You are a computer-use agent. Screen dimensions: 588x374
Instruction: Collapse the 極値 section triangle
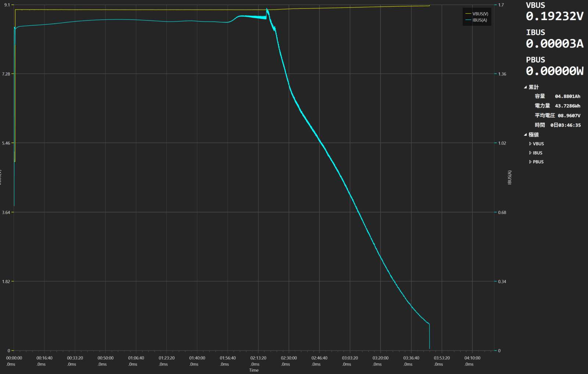(x=526, y=135)
